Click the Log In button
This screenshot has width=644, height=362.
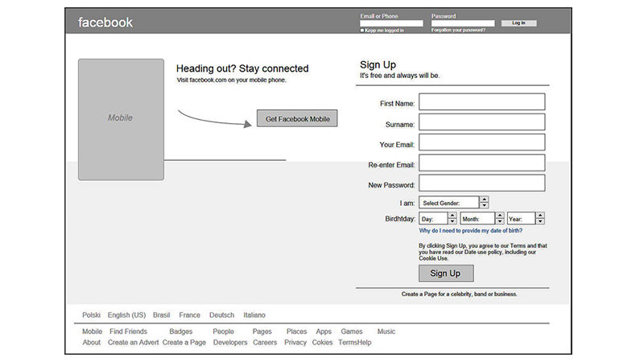pyautogui.click(x=518, y=23)
